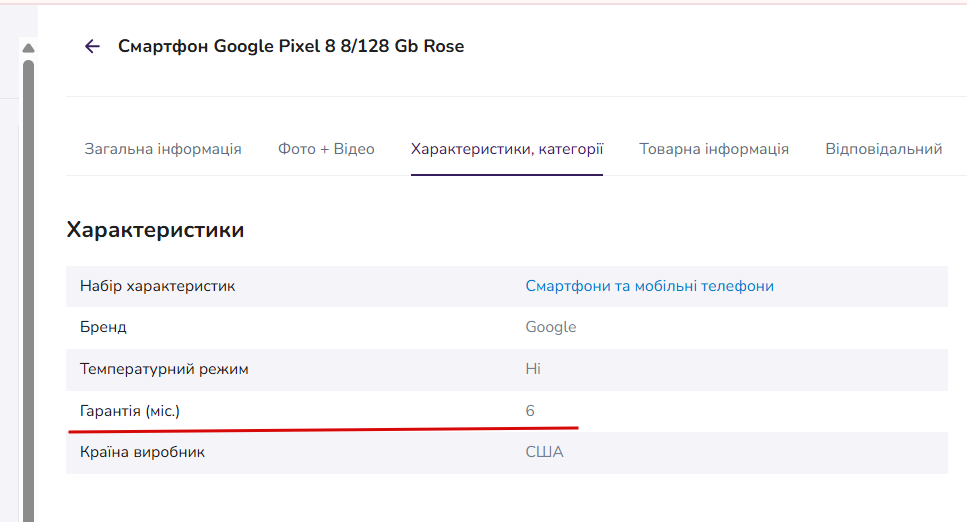967x522 pixels.
Task: Click the Температурний режим value Ні
Action: 533,369
